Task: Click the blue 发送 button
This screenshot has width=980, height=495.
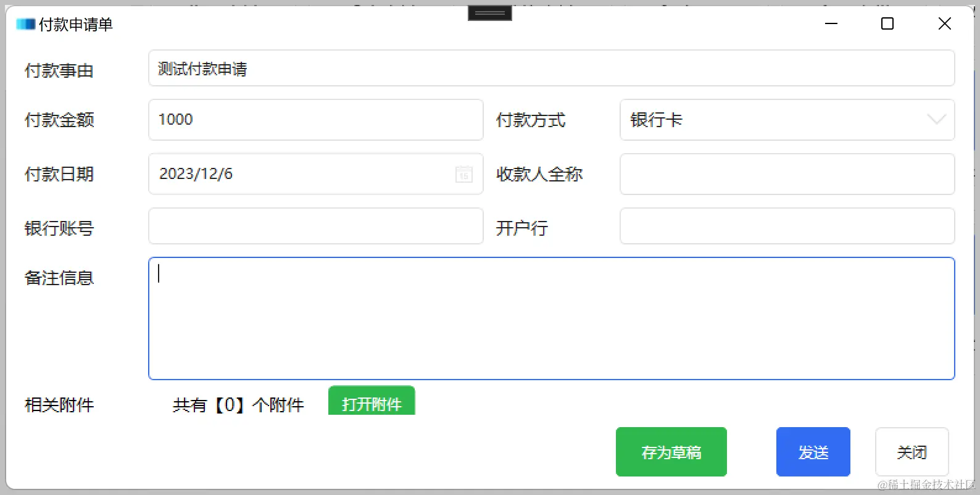Action: pyautogui.click(x=813, y=452)
